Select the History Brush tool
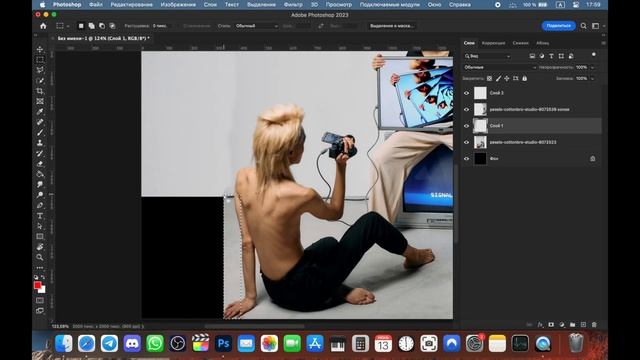The height and width of the screenshot is (360, 640). point(40,153)
